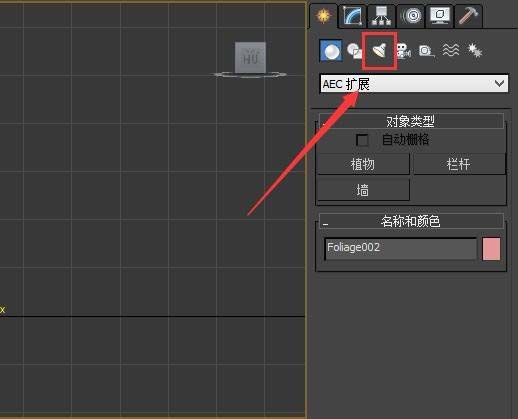Open the Hierarchy panel tab
518x419 pixels.
382,16
